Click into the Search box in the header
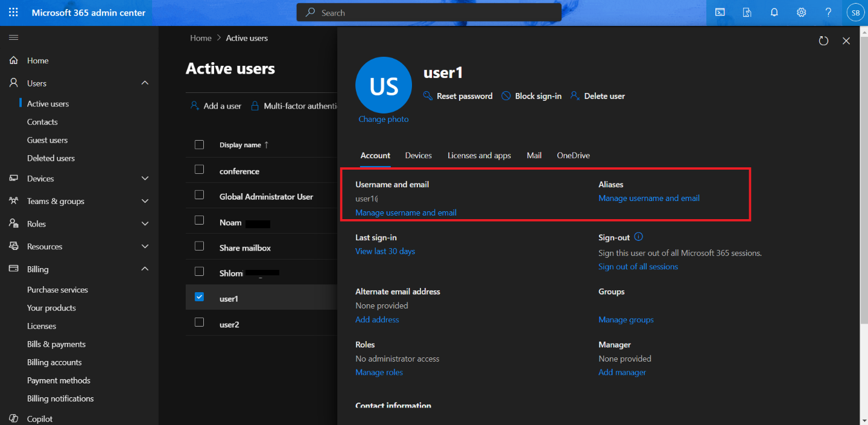Screen dimensions: 868x425 click(429, 13)
